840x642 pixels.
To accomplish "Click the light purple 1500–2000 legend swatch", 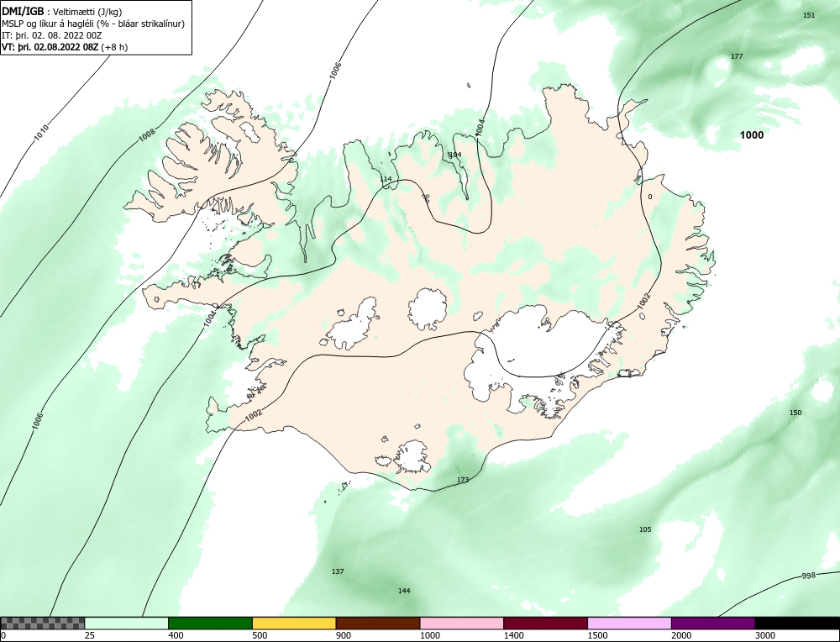I will (x=629, y=623).
